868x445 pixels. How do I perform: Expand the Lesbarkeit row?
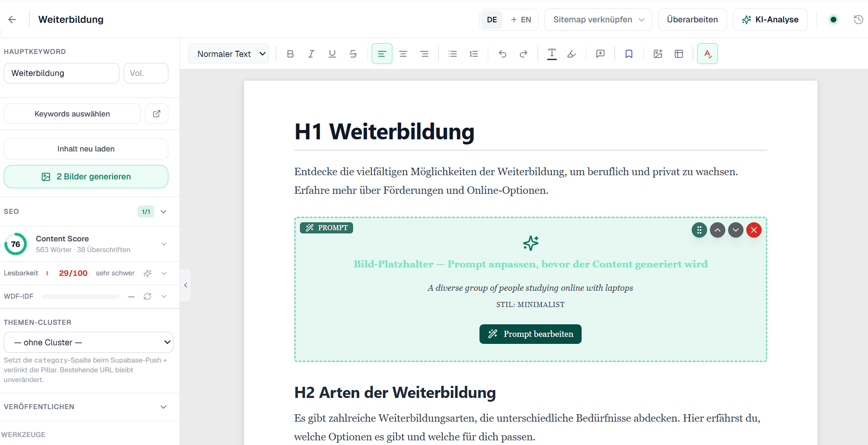click(164, 274)
